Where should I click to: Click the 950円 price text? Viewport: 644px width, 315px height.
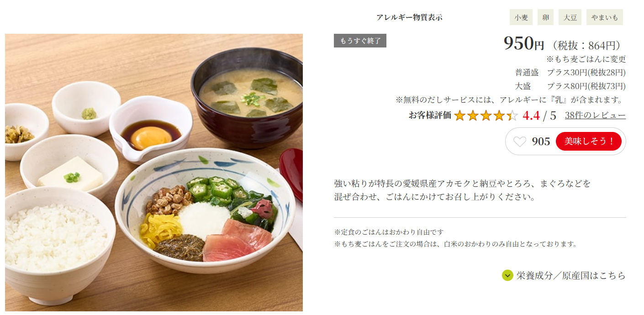point(524,43)
